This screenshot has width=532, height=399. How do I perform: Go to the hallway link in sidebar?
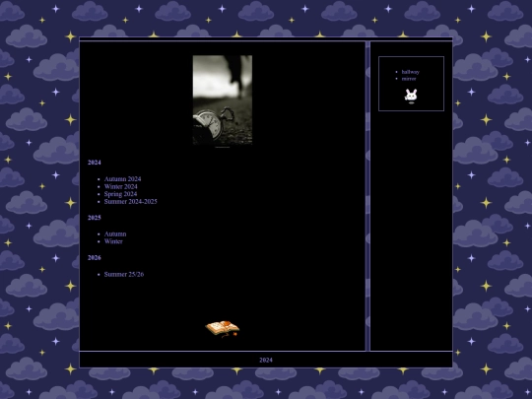point(411,72)
